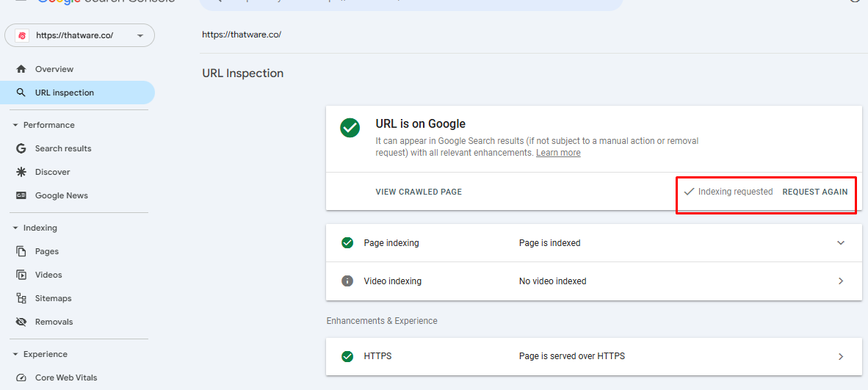Click the HTTPS green check icon
The image size is (868, 390).
tap(347, 356)
